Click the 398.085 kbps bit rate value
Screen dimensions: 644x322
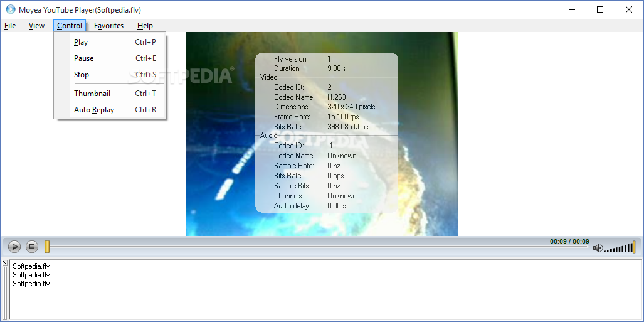[x=348, y=127]
